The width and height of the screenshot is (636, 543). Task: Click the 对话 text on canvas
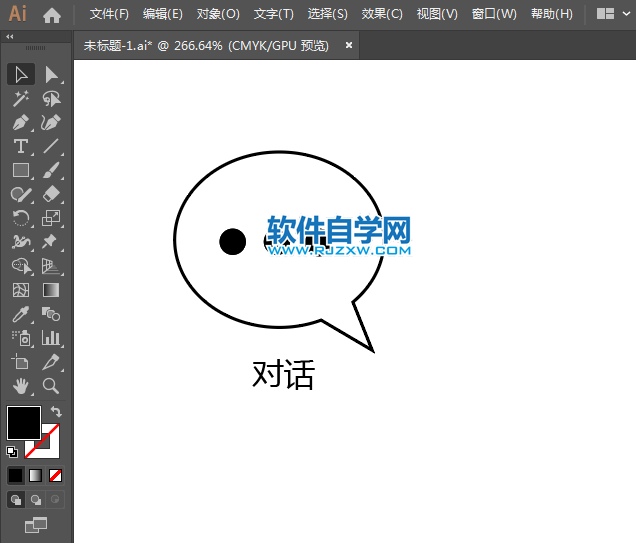283,374
